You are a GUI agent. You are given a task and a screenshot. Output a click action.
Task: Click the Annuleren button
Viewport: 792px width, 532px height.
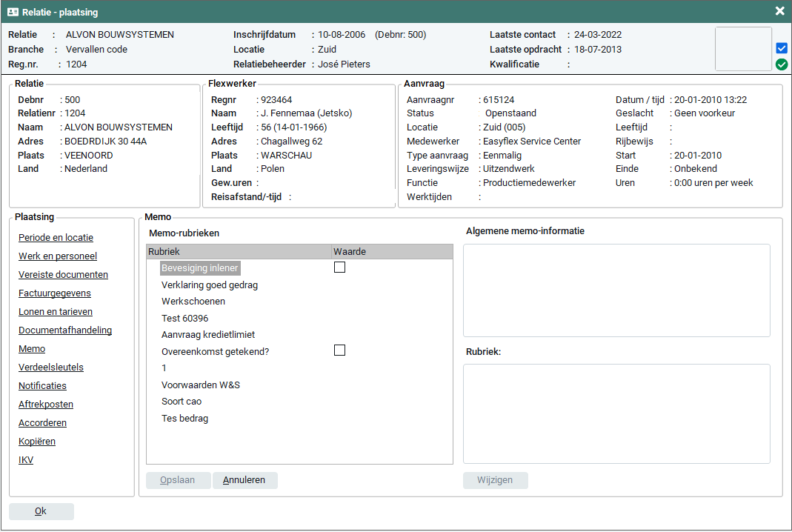244,480
